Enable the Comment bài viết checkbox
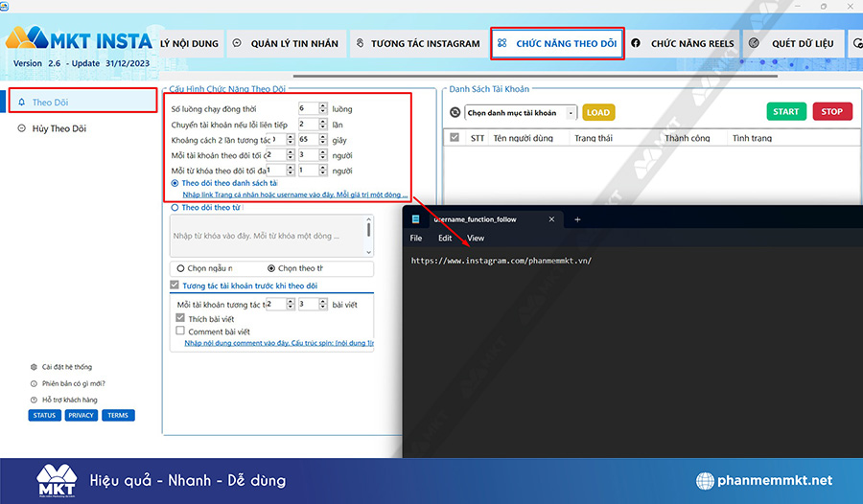 tap(180, 332)
